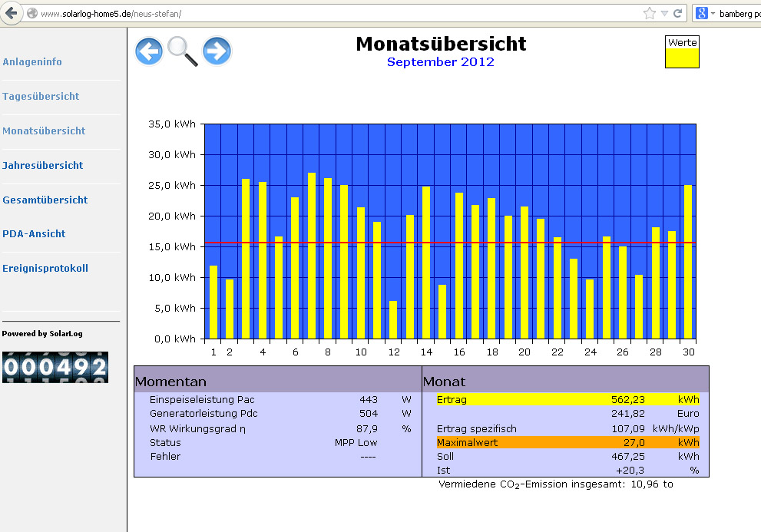Go to next month with right arrow
This screenshot has height=532, width=761.
click(217, 51)
